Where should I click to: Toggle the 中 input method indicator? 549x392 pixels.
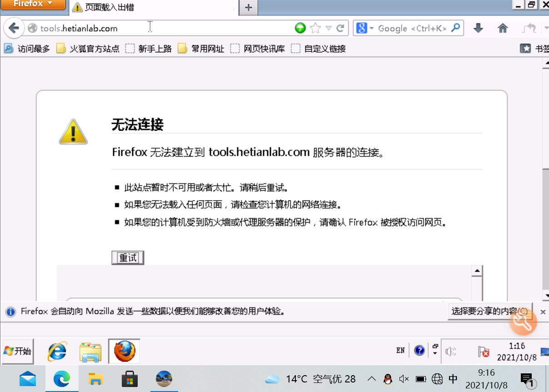(x=453, y=379)
